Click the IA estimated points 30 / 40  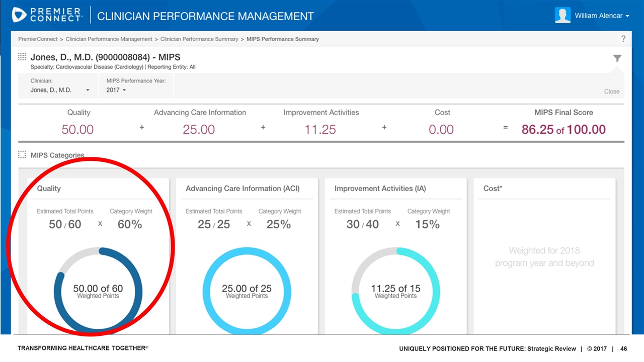363,224
